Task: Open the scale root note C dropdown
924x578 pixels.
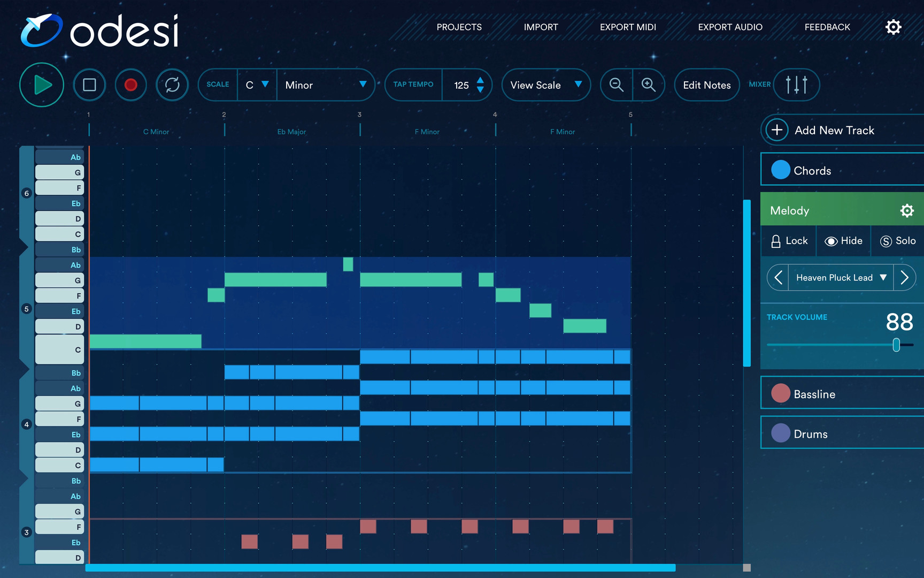Action: click(257, 85)
